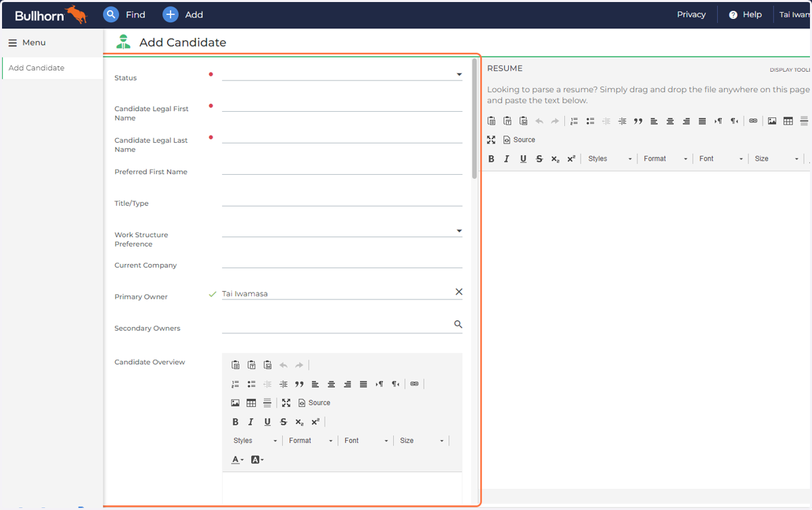Insert link in Candidate Overview editor
Viewport: 812px width, 510px height.
click(x=415, y=384)
